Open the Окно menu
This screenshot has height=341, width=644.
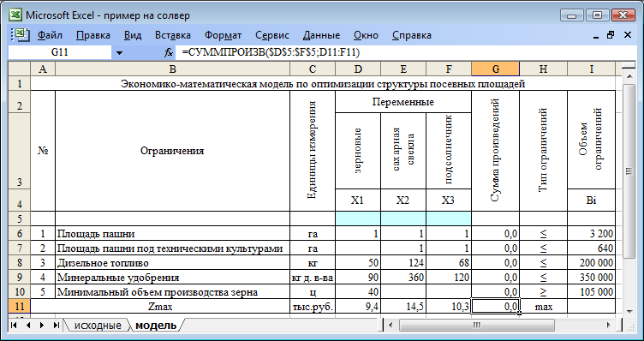(x=366, y=35)
